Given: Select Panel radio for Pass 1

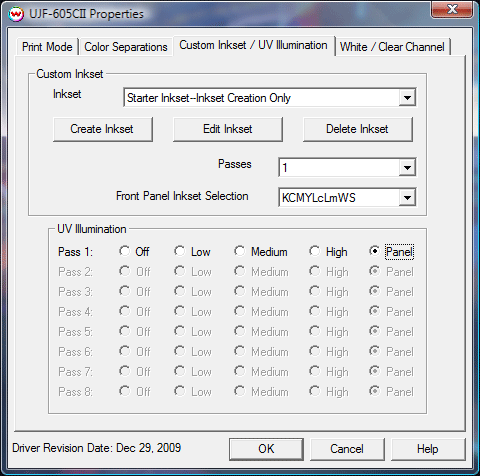Looking at the screenshot, I should [374, 251].
